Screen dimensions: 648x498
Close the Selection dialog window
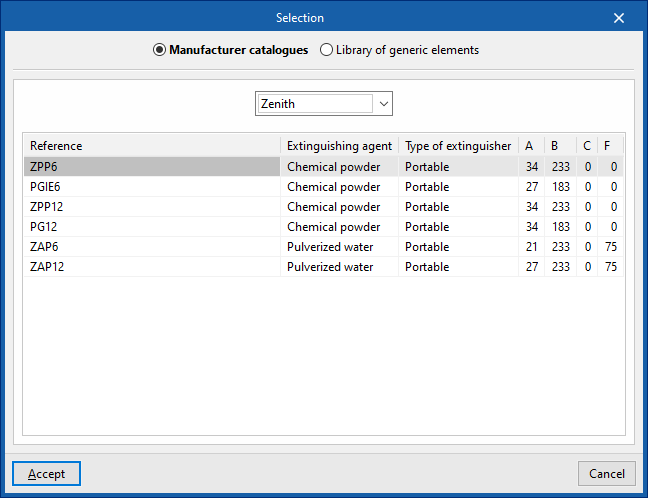(619, 18)
